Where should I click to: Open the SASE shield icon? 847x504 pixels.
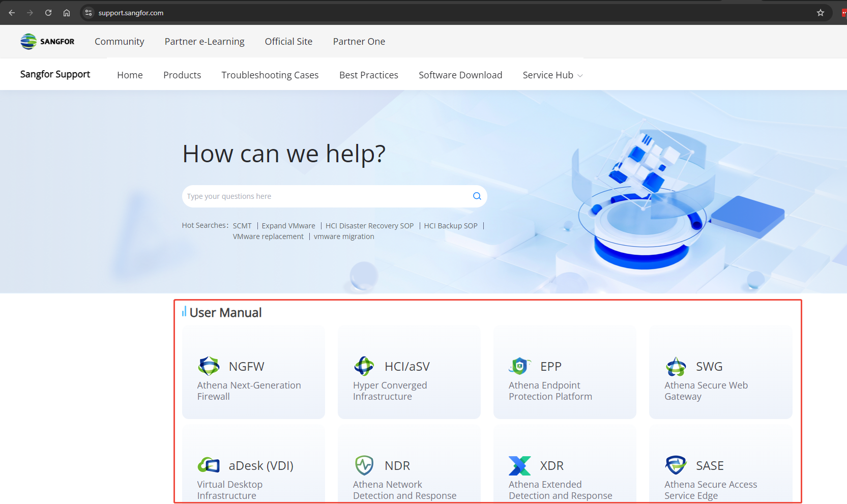[676, 465]
